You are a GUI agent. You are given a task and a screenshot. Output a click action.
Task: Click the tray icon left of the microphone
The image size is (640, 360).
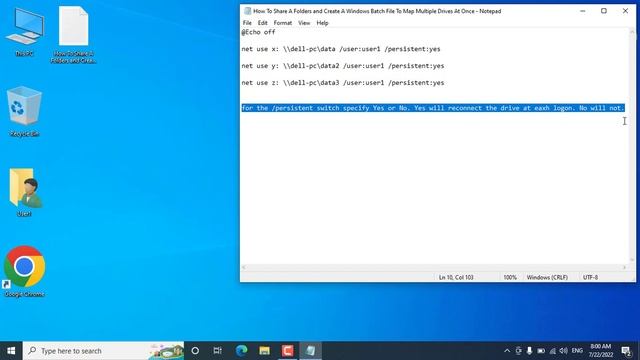click(518, 351)
